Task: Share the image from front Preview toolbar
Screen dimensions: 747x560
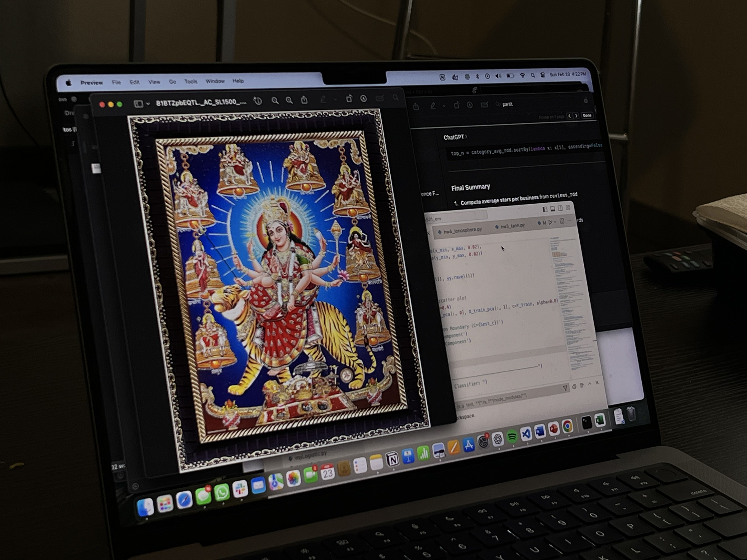Action: [304, 100]
